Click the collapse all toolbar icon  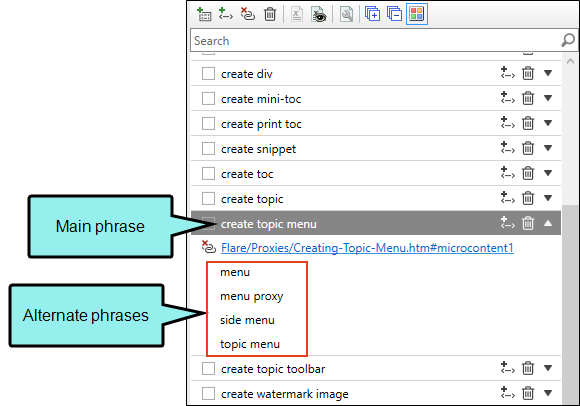pos(394,14)
